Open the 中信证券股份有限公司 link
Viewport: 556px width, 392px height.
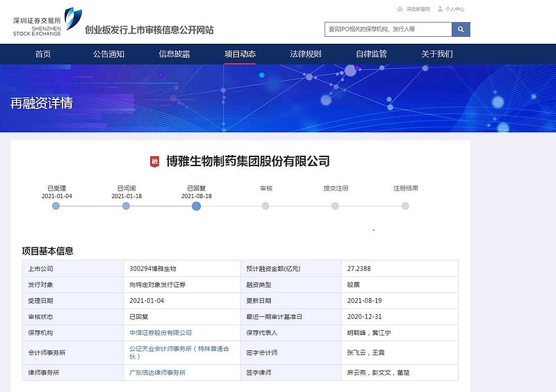click(161, 333)
